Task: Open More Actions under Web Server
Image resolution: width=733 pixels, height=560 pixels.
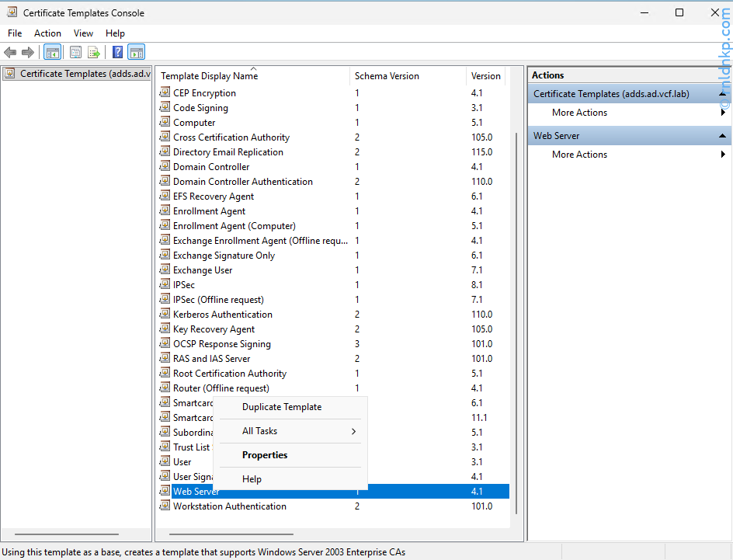Action: point(580,155)
